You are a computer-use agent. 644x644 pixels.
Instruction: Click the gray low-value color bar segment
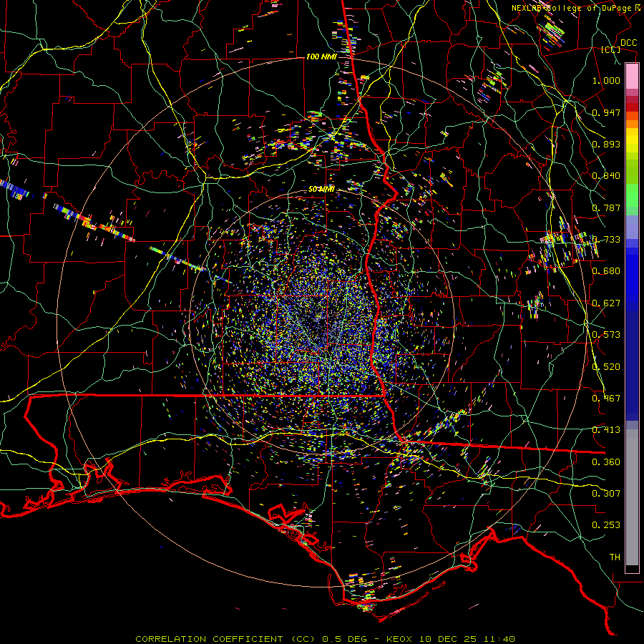(x=632, y=497)
